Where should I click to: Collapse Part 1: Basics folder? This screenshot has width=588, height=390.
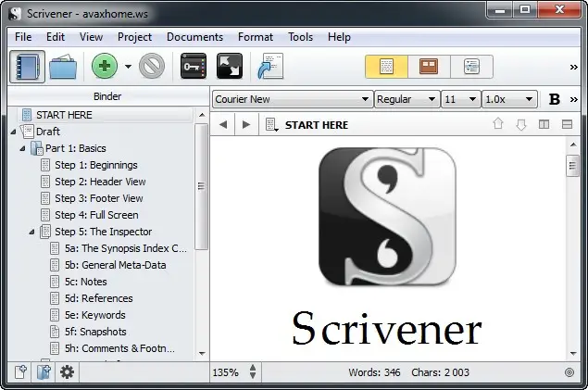[x=23, y=148]
